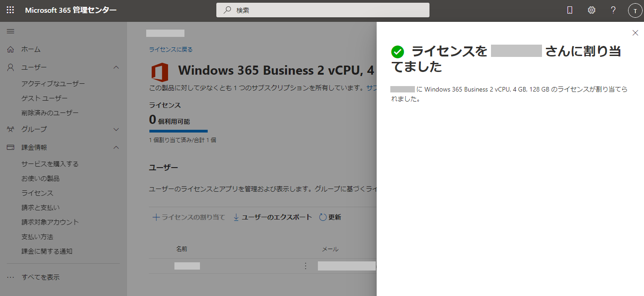Click the search box field
Image resolution: width=644 pixels, height=296 pixels.
[323, 10]
